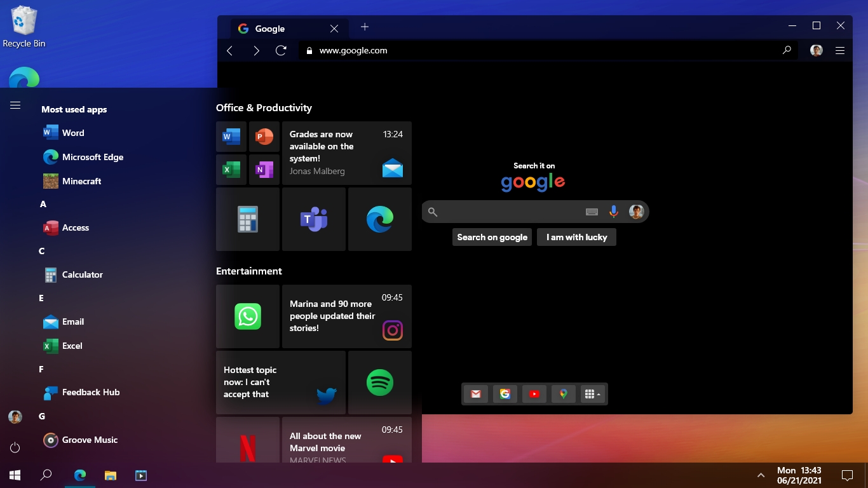Click the www.google.com address bar
The image size is (868, 488).
tap(548, 50)
